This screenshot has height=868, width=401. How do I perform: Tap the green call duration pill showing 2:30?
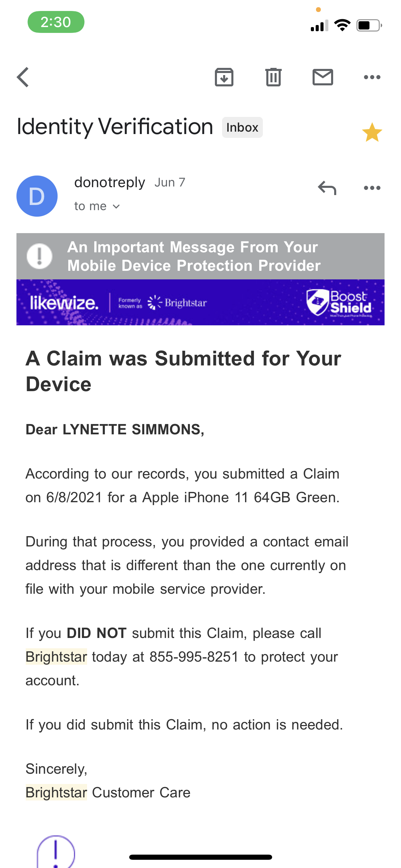[x=56, y=22]
